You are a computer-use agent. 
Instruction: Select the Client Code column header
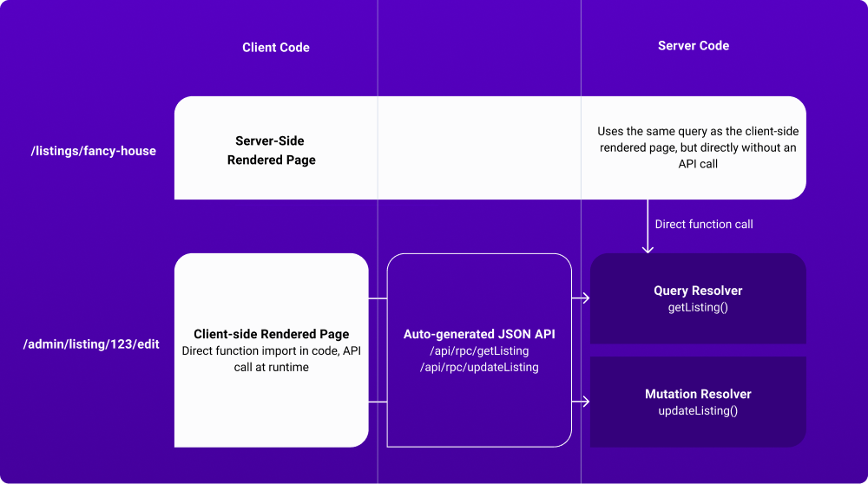(x=276, y=48)
